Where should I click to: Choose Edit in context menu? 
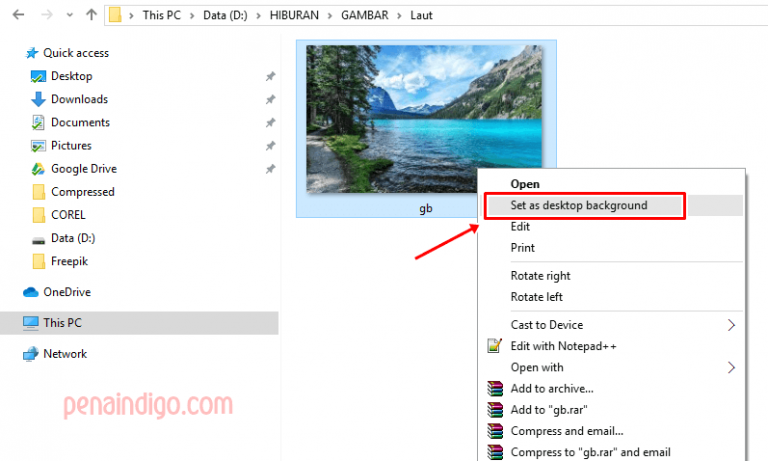pyautogui.click(x=520, y=226)
